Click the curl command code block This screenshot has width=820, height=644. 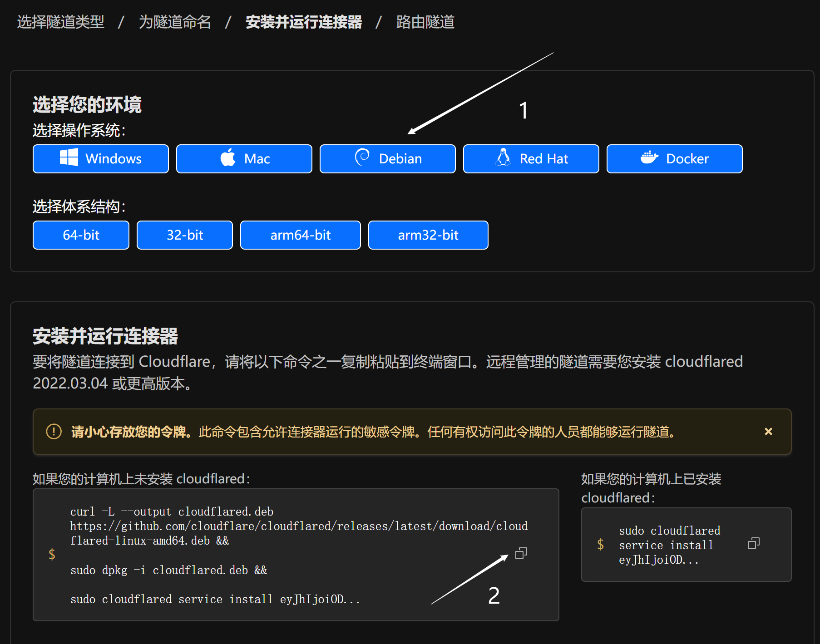click(296, 555)
